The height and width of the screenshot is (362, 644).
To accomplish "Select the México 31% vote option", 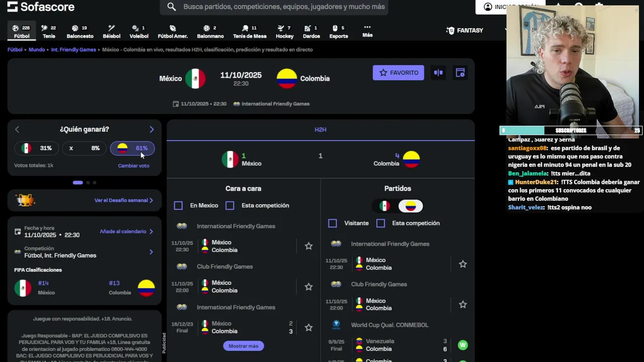I will 36,148.
